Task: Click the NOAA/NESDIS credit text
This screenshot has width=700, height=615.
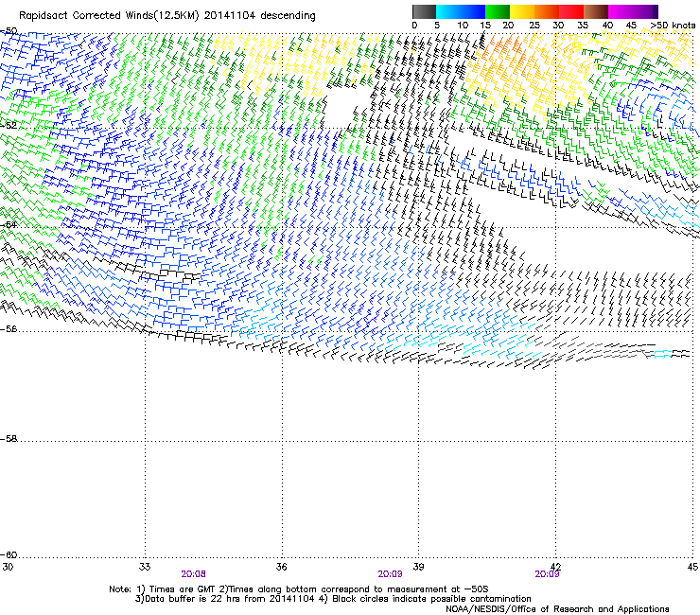Action: (x=557, y=609)
